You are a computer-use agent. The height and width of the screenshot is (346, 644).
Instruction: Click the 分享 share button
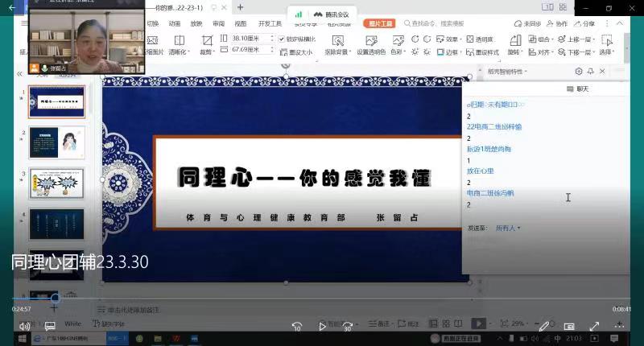pos(585,23)
